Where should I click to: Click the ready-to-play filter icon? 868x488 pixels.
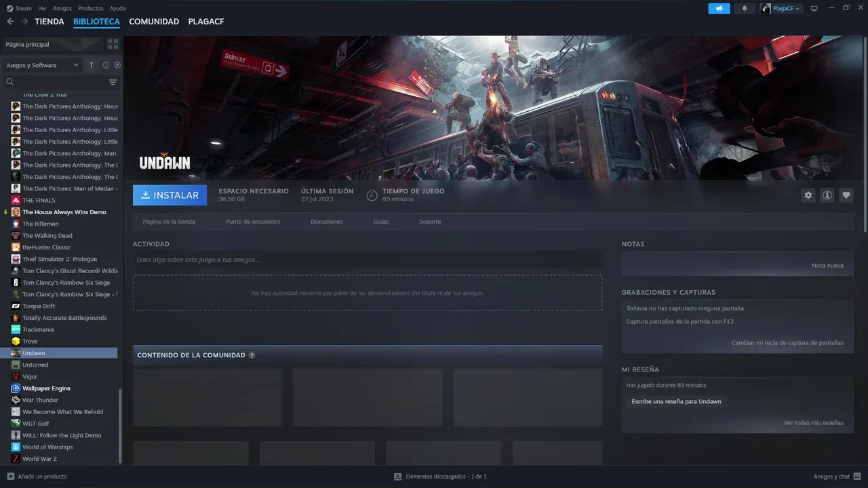[117, 65]
